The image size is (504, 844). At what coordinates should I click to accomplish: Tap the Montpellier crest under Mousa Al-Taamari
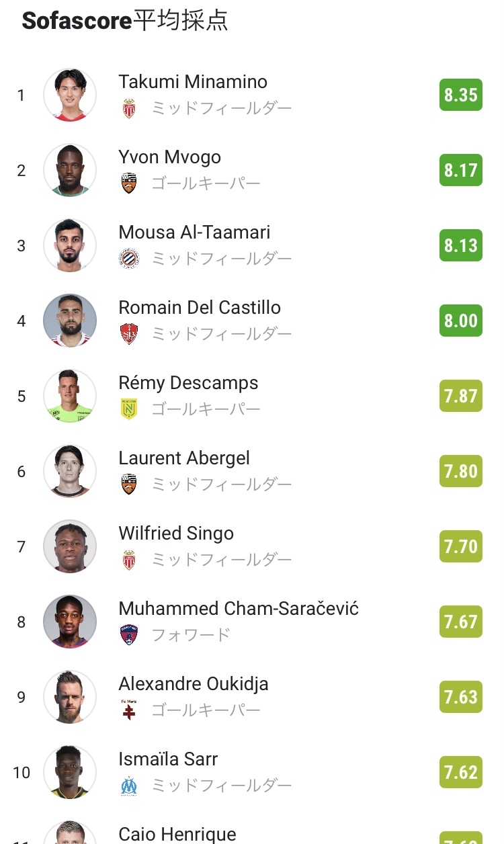[x=129, y=259]
